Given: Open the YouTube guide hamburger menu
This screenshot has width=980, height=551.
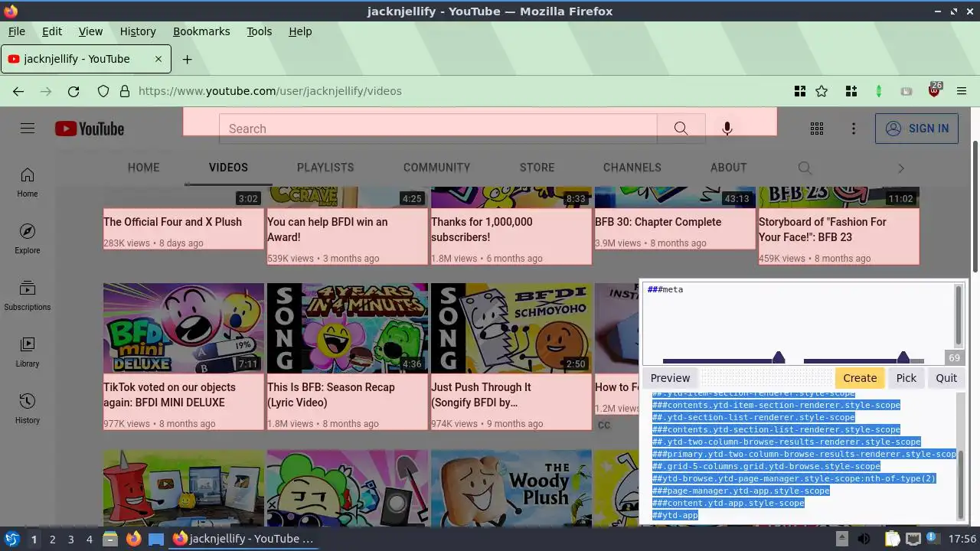Looking at the screenshot, I should [28, 129].
